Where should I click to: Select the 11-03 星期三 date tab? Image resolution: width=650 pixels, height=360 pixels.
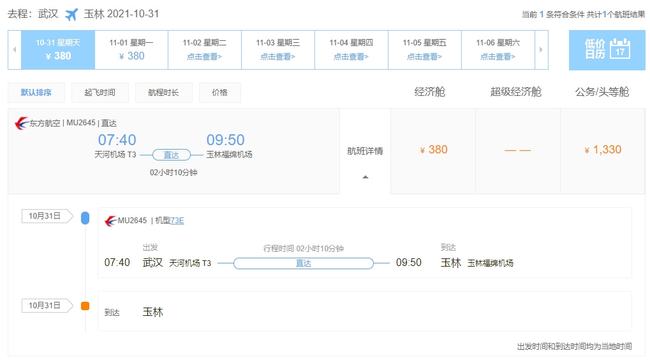click(278, 50)
